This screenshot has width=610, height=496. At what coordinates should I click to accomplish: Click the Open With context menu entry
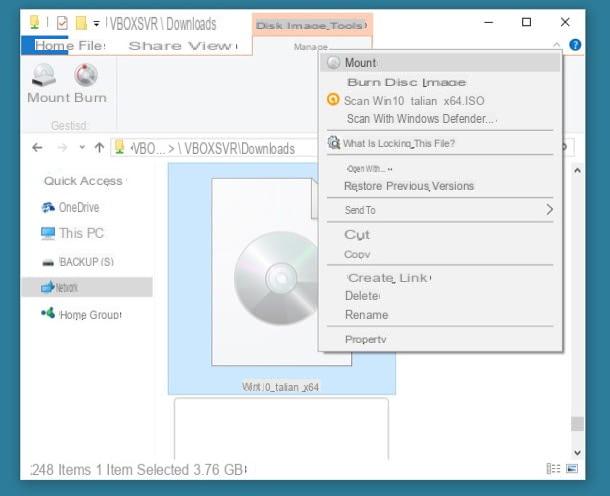coord(440,169)
